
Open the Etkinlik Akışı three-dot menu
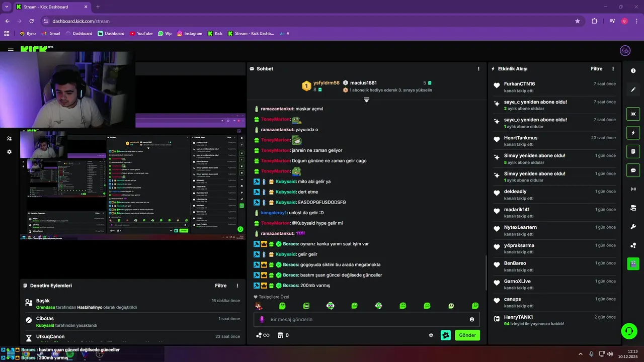coord(613,69)
